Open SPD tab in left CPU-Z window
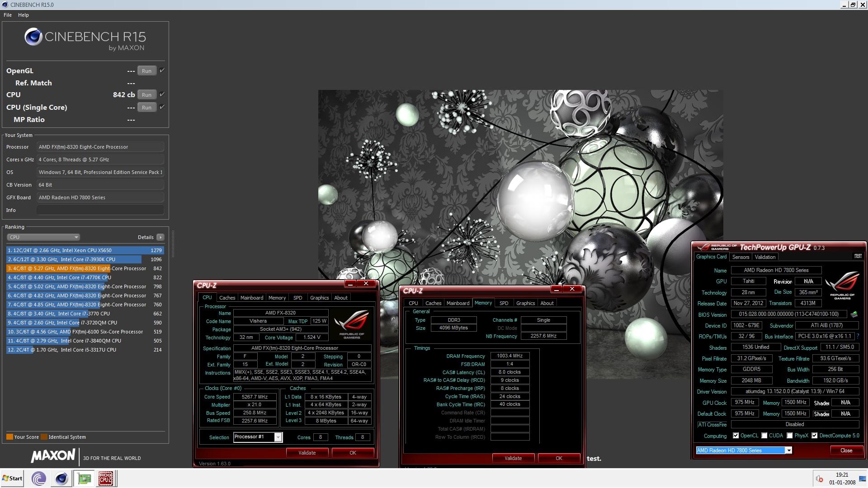Screen dimensions: 868x488 (297, 298)
